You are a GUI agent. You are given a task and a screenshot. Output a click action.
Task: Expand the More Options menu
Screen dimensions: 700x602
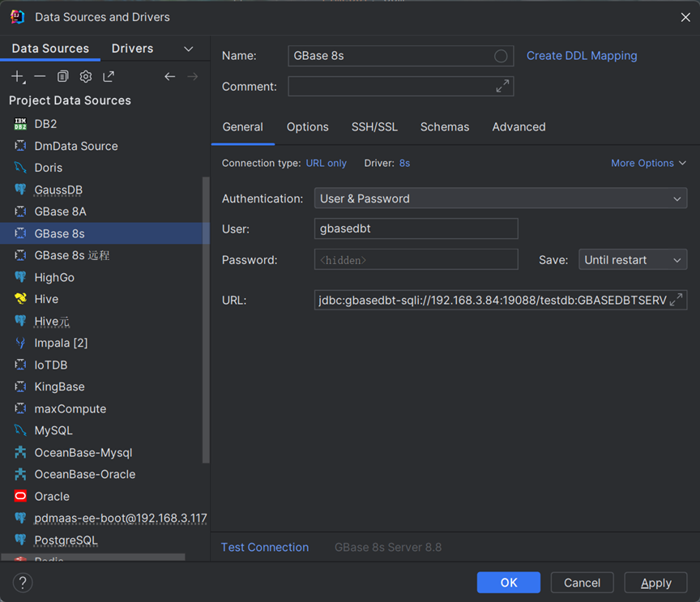click(648, 163)
